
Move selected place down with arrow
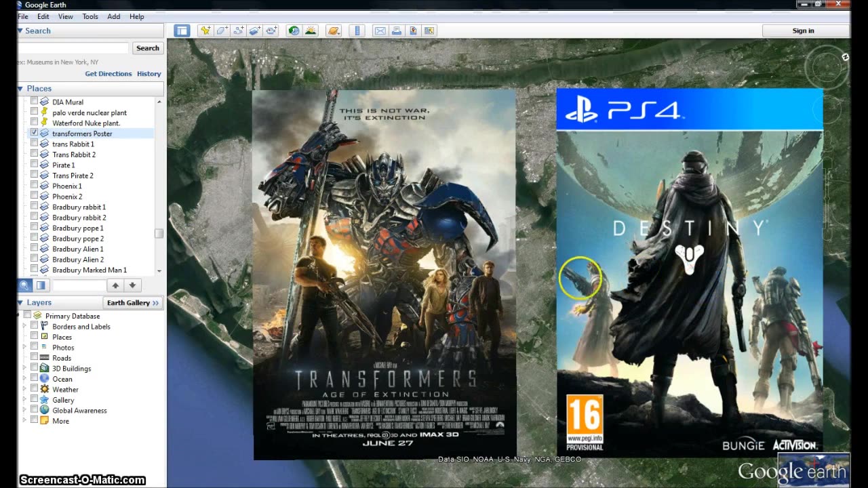[x=132, y=285]
